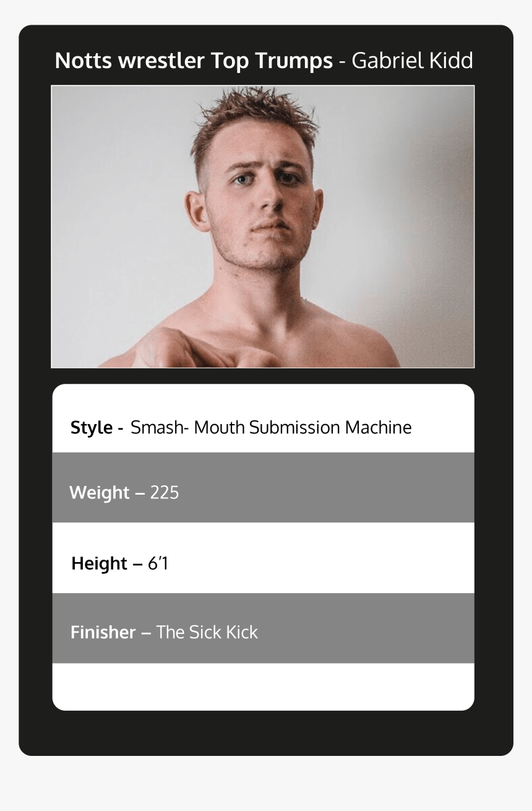Screen dimensions: 532x811
Task: Click the "Notts wrestler Top Trumps" title
Action: pos(194,61)
